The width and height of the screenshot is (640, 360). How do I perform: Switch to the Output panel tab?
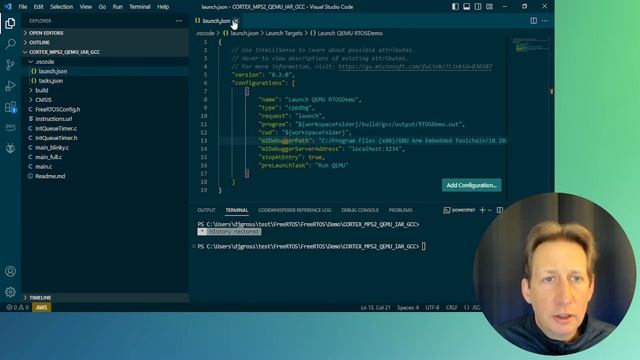206,210
